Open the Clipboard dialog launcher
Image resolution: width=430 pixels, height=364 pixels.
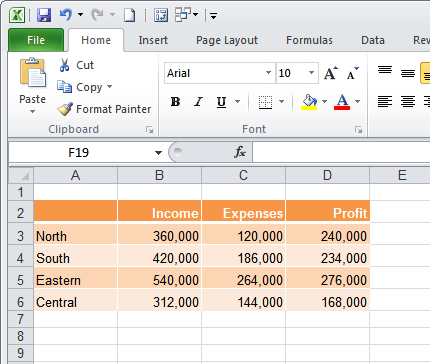[x=149, y=130]
